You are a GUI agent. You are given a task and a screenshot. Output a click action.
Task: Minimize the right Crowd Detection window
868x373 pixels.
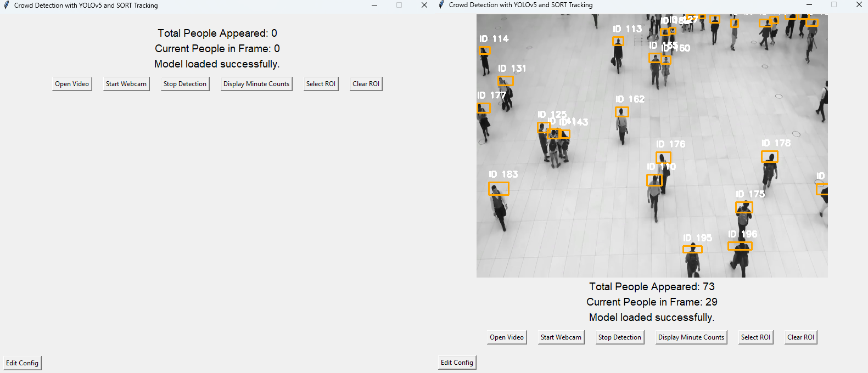(809, 5)
